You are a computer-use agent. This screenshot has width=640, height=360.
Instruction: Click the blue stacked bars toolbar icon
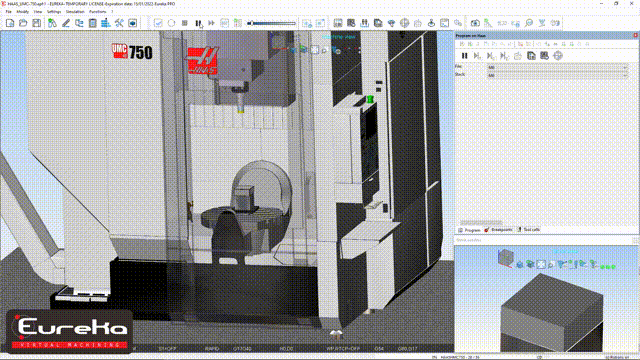(106, 23)
